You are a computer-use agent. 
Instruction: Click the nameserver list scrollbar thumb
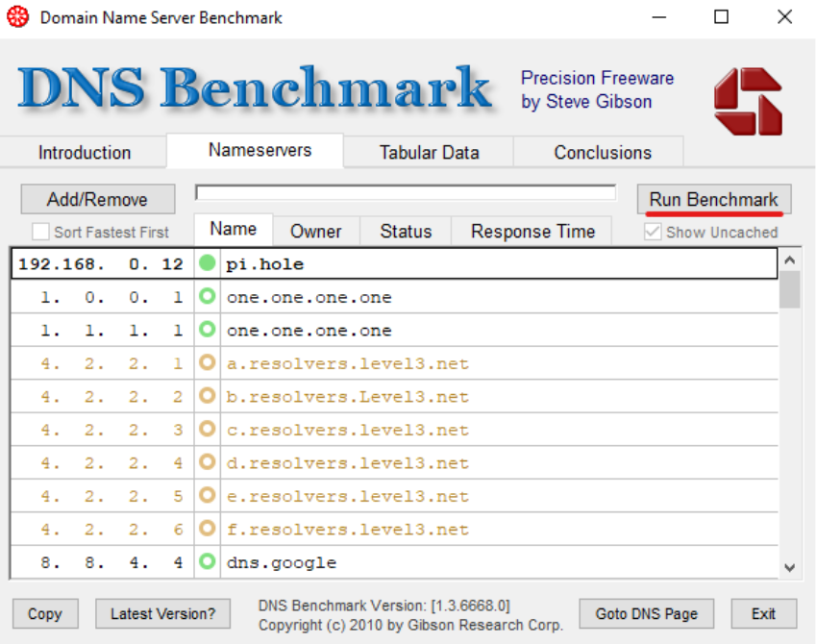[x=790, y=289]
